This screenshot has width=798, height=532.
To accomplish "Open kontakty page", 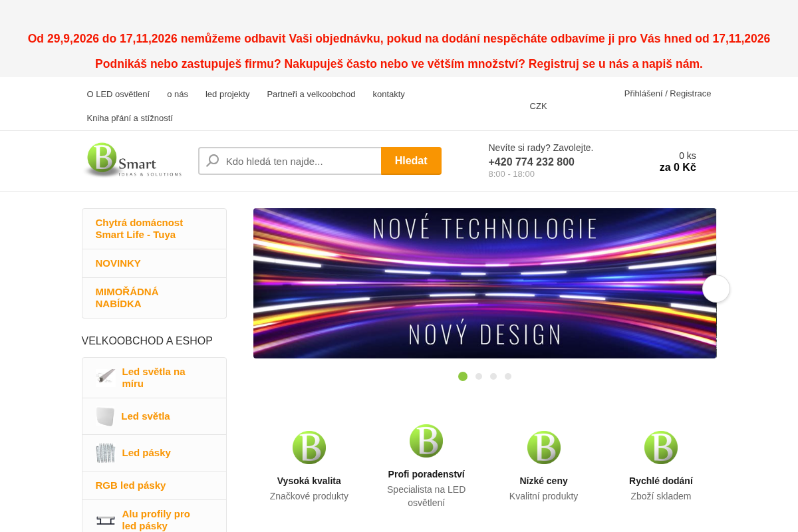I will (x=389, y=94).
